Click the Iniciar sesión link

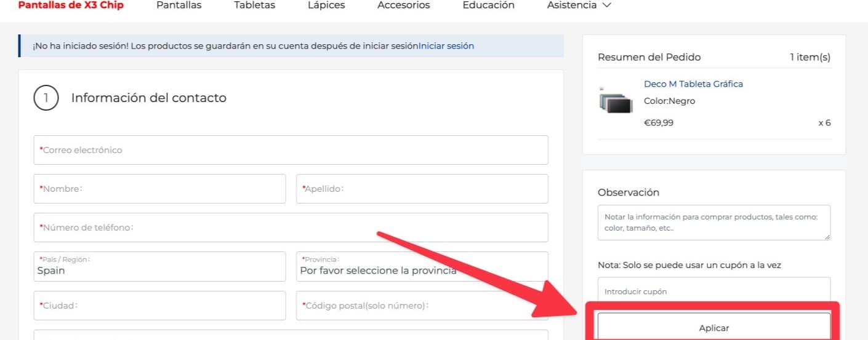(x=446, y=46)
